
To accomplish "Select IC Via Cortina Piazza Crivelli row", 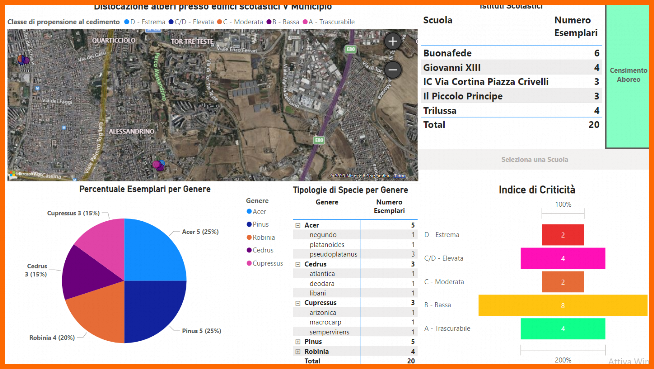I will pyautogui.click(x=511, y=82).
